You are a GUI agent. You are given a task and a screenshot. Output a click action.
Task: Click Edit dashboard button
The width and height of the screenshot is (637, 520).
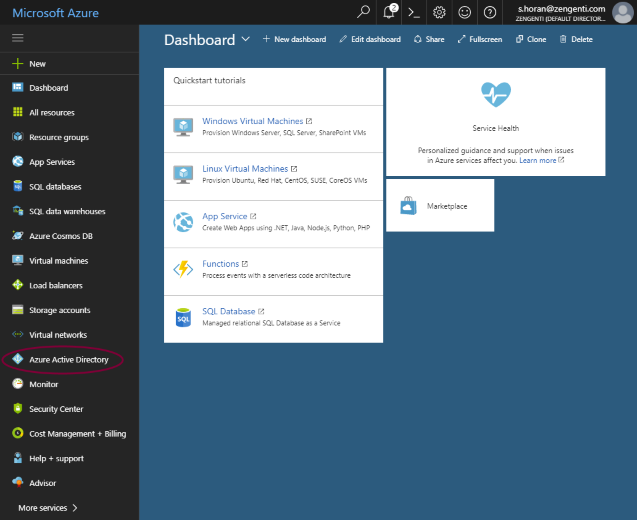(370, 39)
